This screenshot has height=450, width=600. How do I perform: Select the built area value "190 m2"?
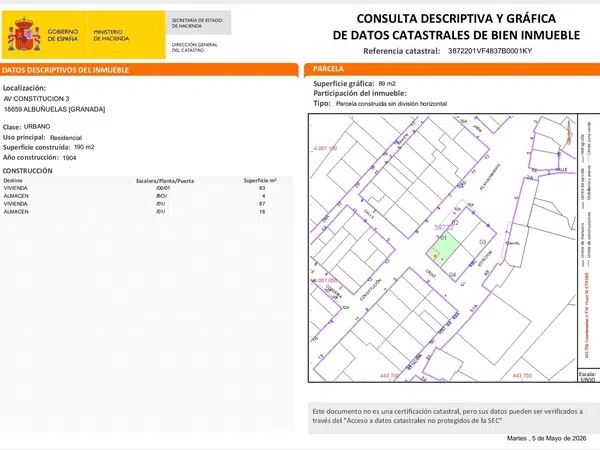tap(84, 147)
